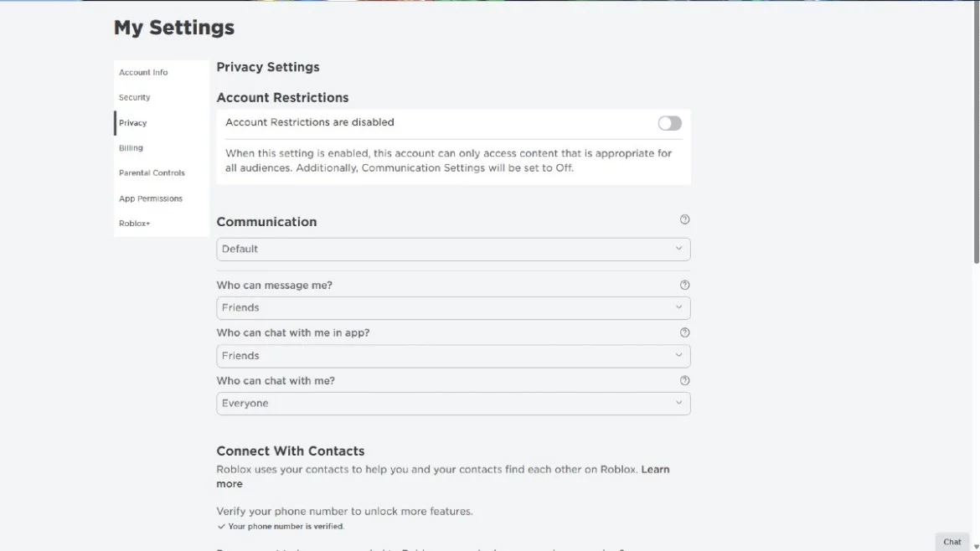Switch to the Security tab
The height and width of the screenshot is (551, 980).
[135, 98]
